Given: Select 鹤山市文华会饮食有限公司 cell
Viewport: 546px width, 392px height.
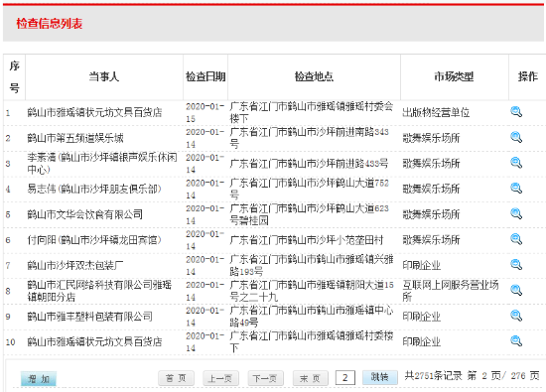Looking at the screenshot, I should 85,214.
